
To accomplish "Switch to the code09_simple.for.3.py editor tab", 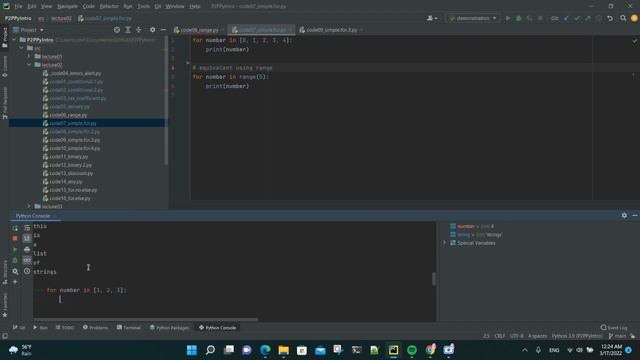I will click(331, 30).
